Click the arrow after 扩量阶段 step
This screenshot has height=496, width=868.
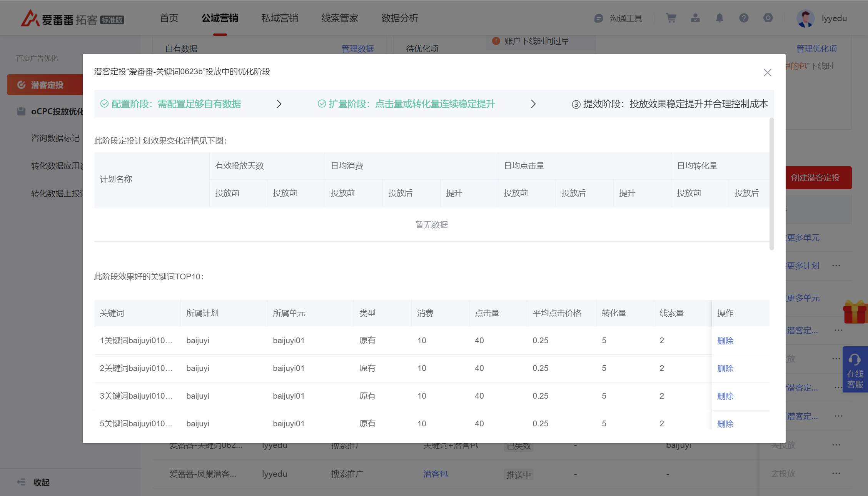click(x=533, y=104)
